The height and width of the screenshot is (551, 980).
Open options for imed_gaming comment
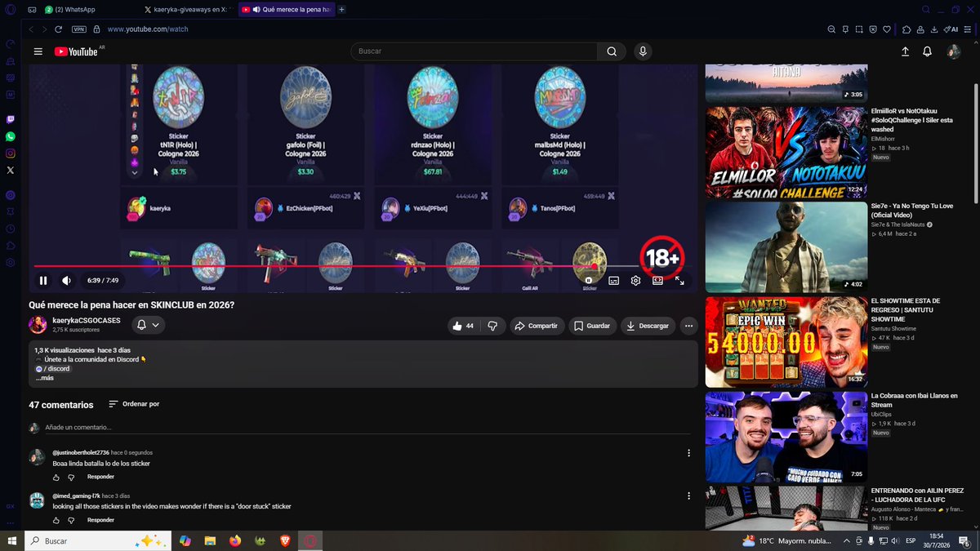click(x=688, y=495)
